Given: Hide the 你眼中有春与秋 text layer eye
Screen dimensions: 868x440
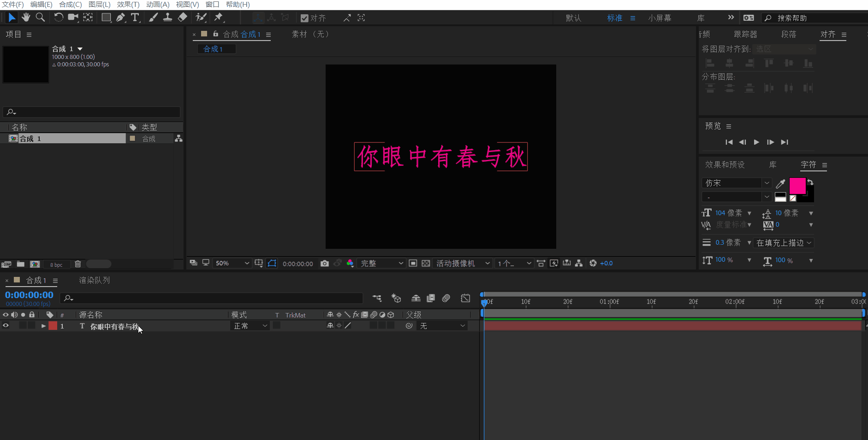Looking at the screenshot, I should (6, 326).
